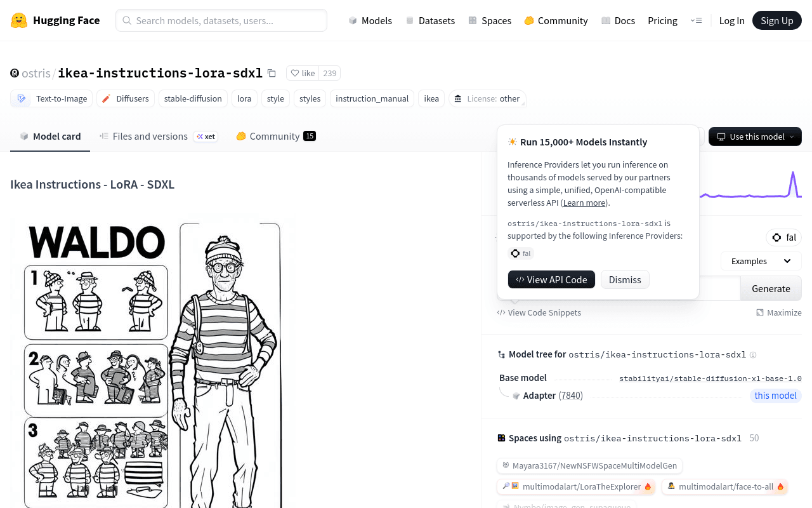Click the fal provider chip in the popup
812x508 pixels.
[521, 253]
